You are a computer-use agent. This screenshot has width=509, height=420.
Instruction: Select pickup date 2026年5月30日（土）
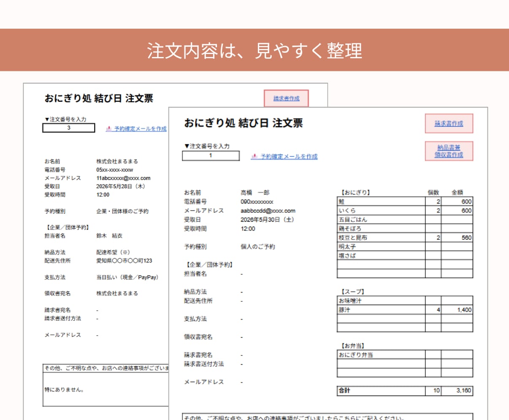click(x=267, y=219)
